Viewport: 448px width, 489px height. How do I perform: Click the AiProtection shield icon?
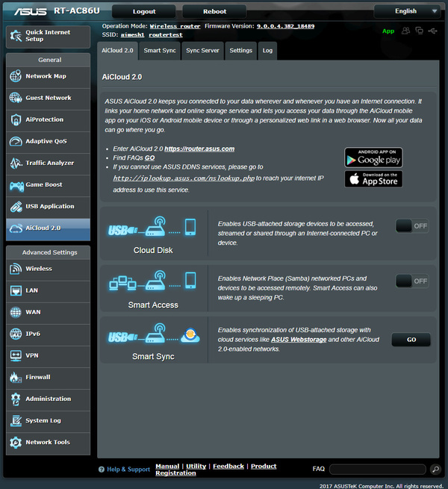[x=16, y=119]
